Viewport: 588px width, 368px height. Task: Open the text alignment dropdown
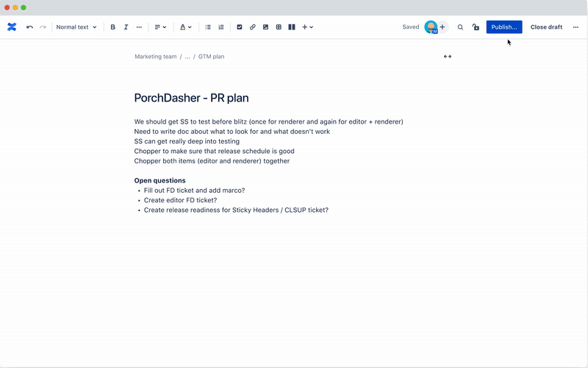pyautogui.click(x=160, y=27)
